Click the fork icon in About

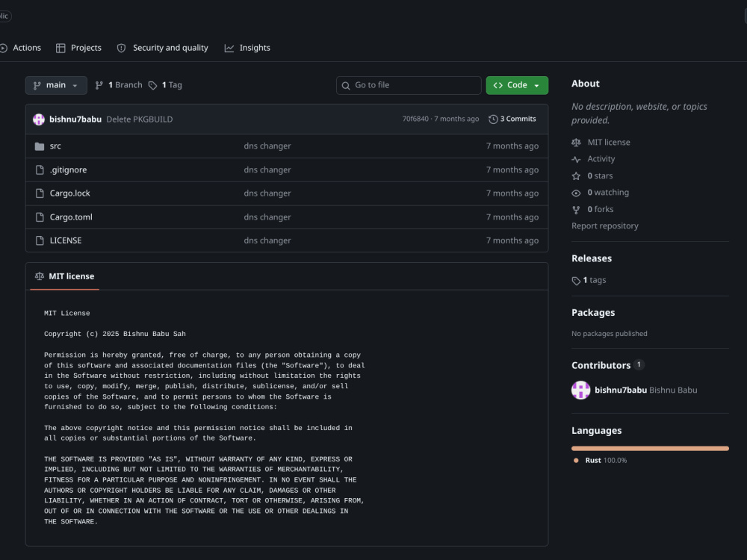click(576, 210)
